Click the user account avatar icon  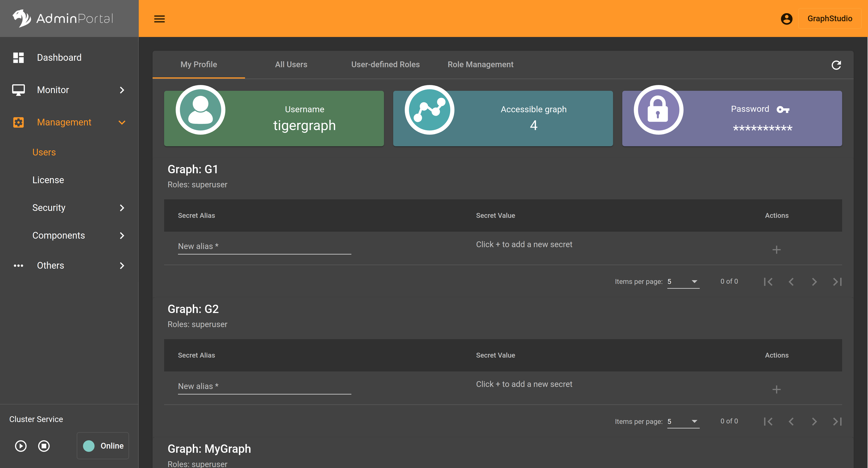coord(786,19)
